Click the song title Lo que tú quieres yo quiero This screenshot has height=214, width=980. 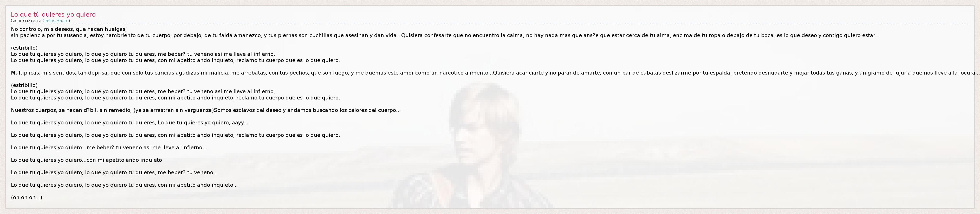point(53,15)
